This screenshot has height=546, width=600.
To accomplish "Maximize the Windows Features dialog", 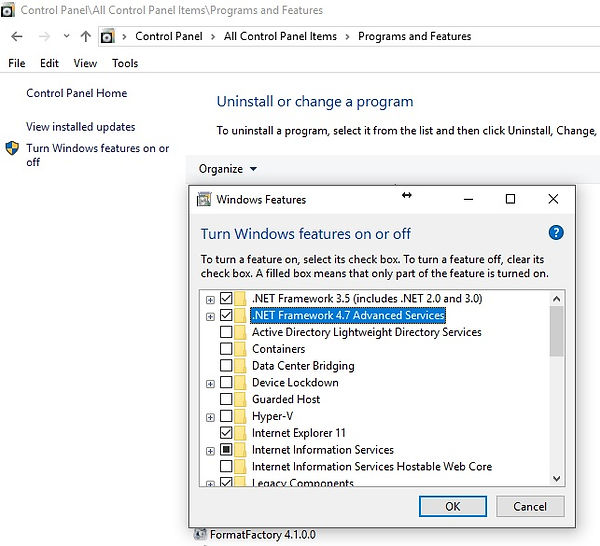I will coord(510,199).
